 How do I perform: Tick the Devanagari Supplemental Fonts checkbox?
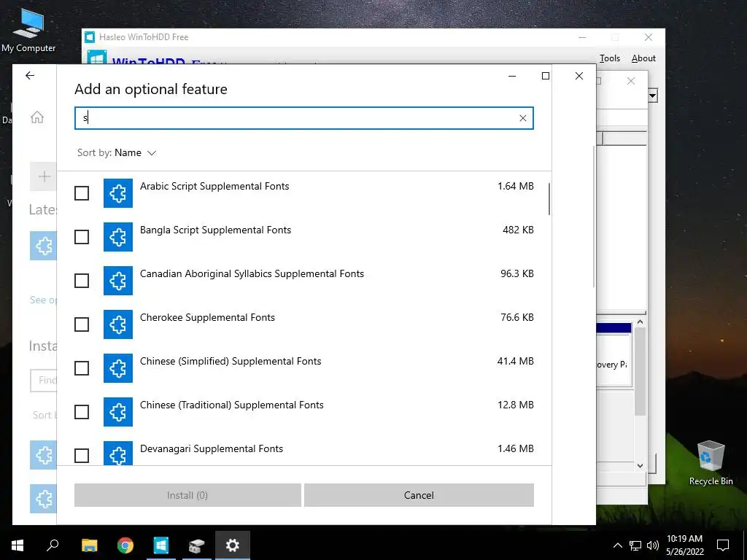[x=82, y=456]
